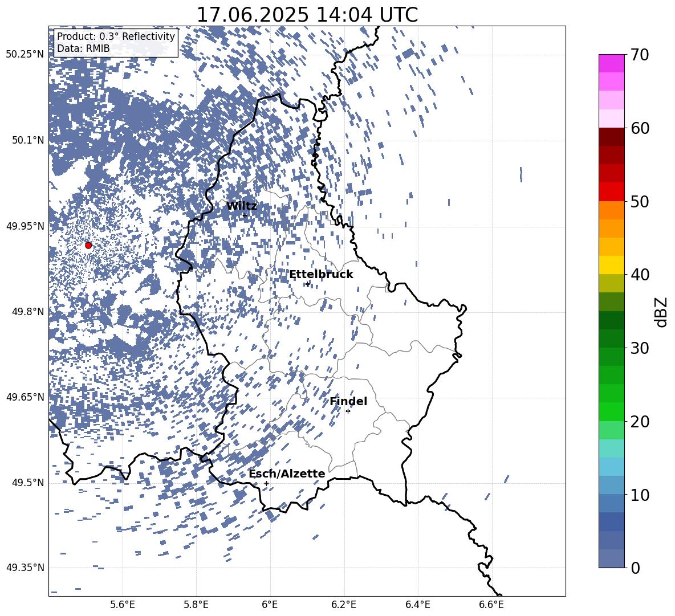Click the 5.8°E longitude label
675x616 pixels.
[196, 605]
